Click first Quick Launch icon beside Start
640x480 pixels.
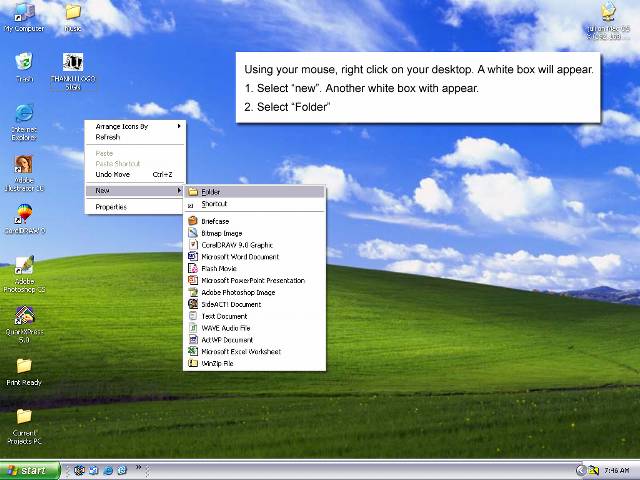[79, 471]
